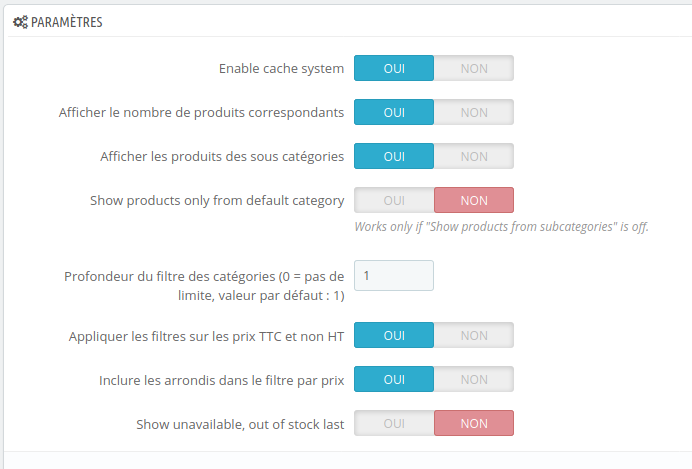Set Show unavailable, out of stock last to OUI
The height and width of the screenshot is (469, 692).
tap(394, 424)
